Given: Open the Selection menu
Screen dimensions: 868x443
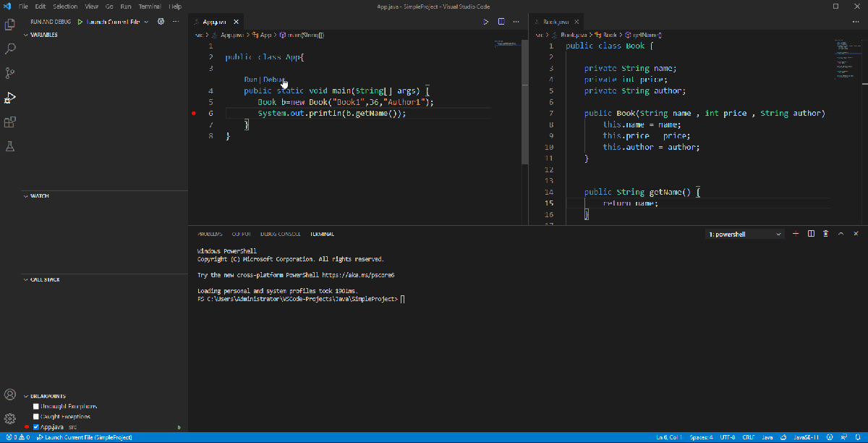Looking at the screenshot, I should tap(66, 6).
